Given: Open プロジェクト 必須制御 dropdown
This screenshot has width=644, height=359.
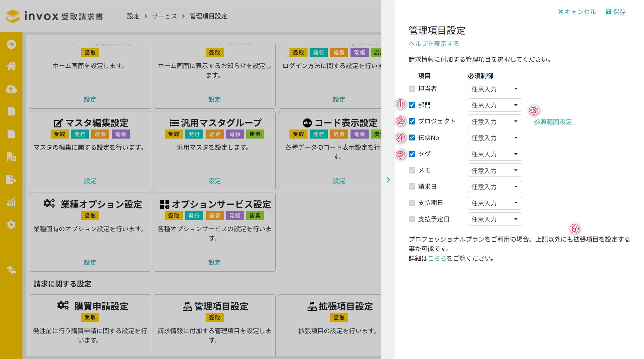Looking at the screenshot, I should click(495, 121).
